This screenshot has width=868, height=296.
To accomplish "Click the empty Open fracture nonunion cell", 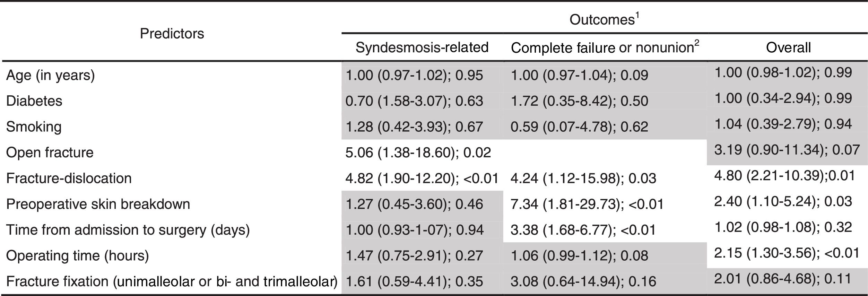I will 605,153.
